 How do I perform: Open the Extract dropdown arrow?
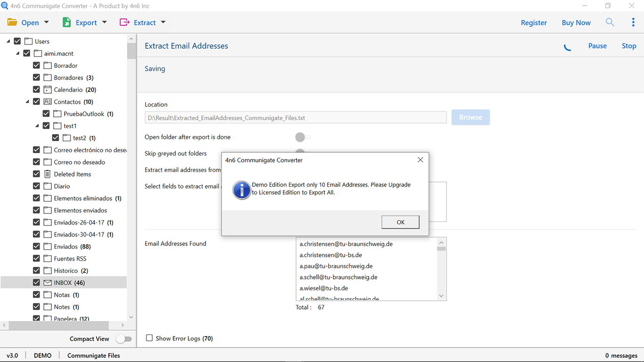pos(163,22)
